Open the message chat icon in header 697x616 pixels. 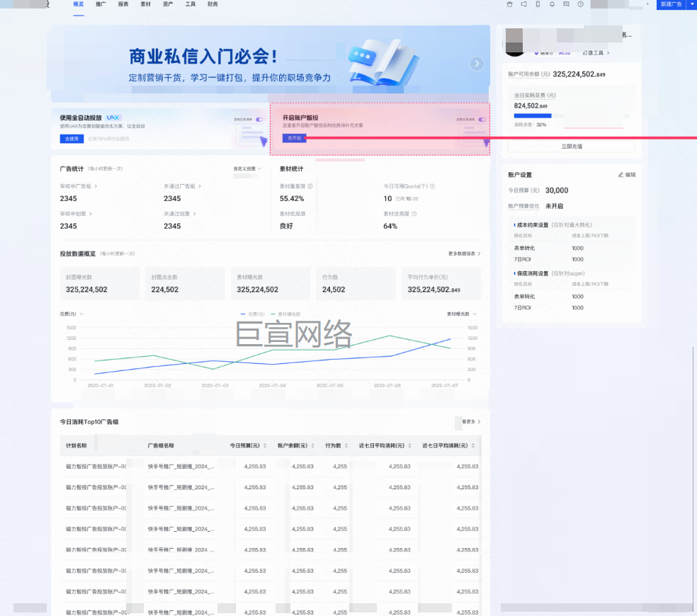tap(566, 4)
